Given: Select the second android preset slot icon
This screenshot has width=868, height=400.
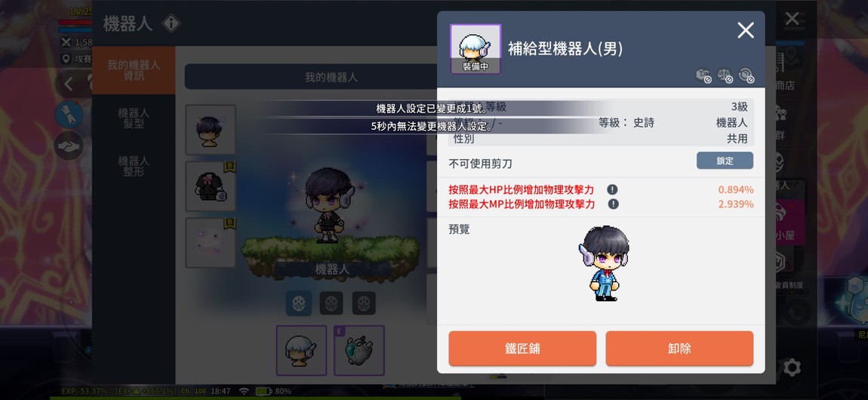Looking at the screenshot, I should (x=331, y=303).
